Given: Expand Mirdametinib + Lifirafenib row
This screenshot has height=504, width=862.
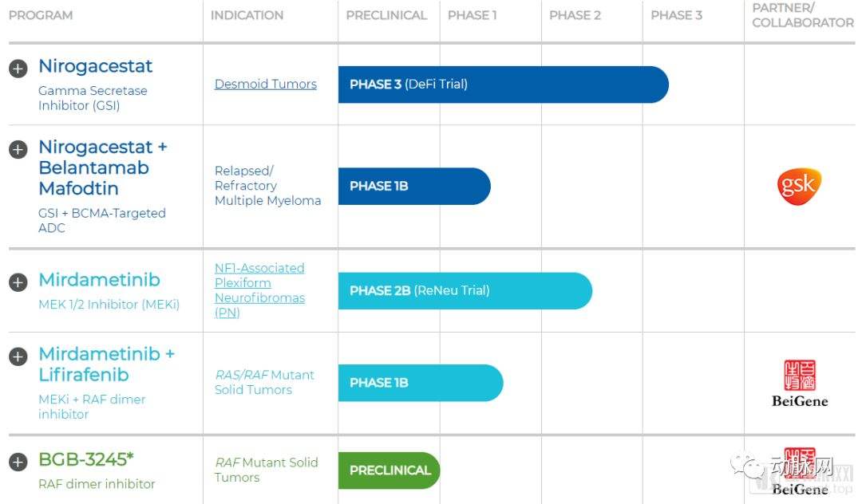Looking at the screenshot, I should [18, 356].
